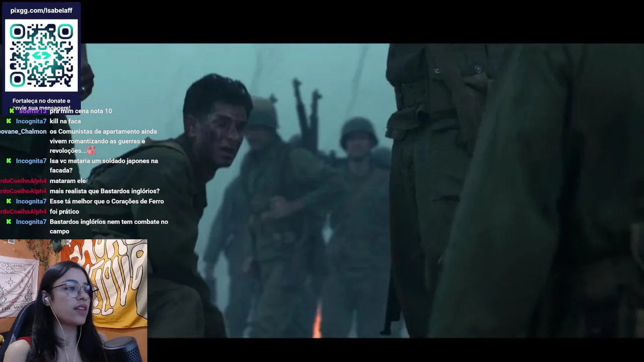Screen dimensions: 644x362
Task: Click the message 'os Comunistas de apartamento ainda'
Action: click(103, 141)
